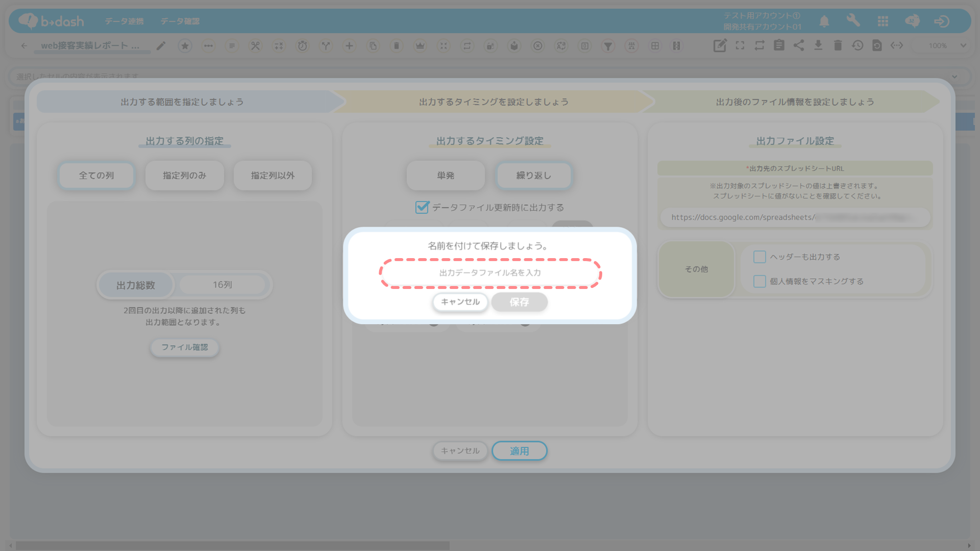The height and width of the screenshot is (551, 980).
Task: Click the download arrow icon
Action: (x=818, y=46)
